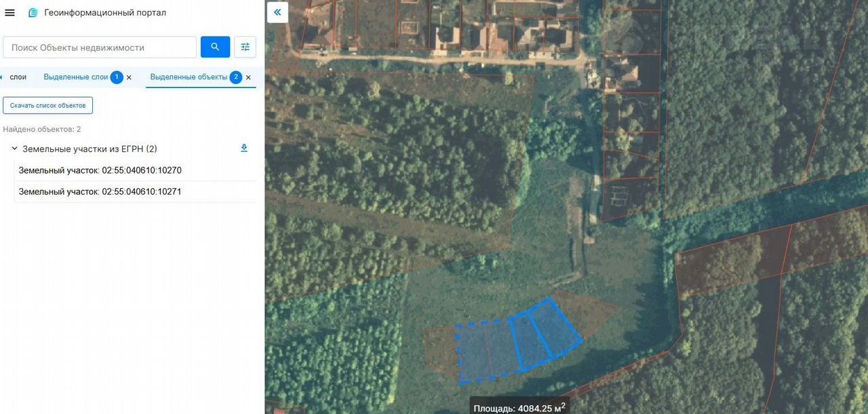This screenshot has height=414, width=868.
Task: Select land parcel 02:55:040610:10271
Action: (100, 192)
